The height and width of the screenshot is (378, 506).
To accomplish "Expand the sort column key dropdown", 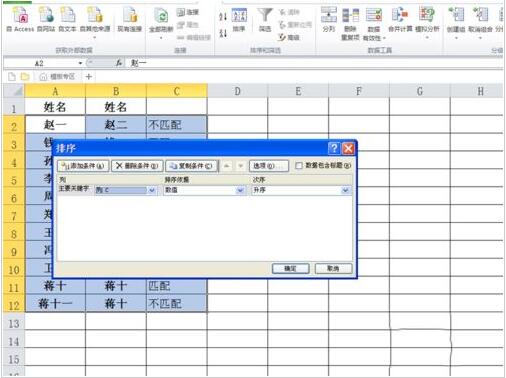I will coord(152,190).
